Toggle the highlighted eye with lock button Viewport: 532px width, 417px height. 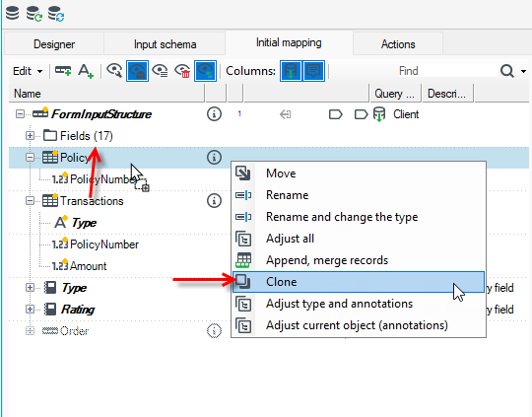point(137,71)
